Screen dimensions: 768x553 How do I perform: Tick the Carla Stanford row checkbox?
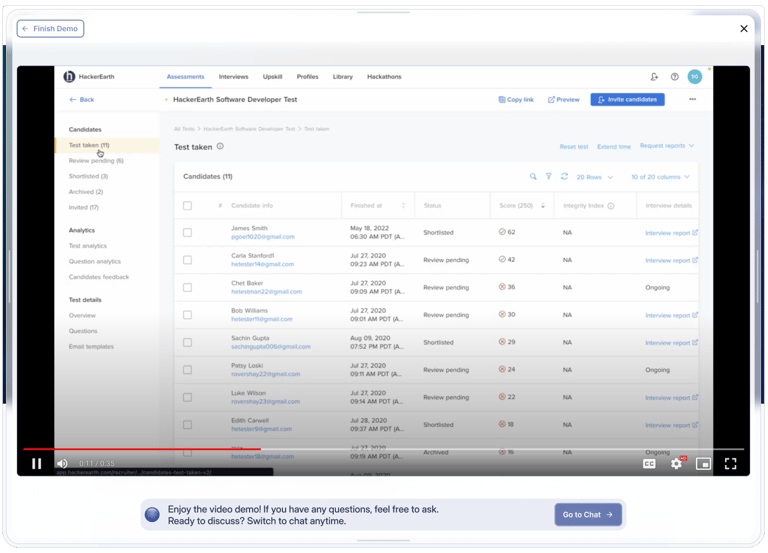(x=187, y=260)
